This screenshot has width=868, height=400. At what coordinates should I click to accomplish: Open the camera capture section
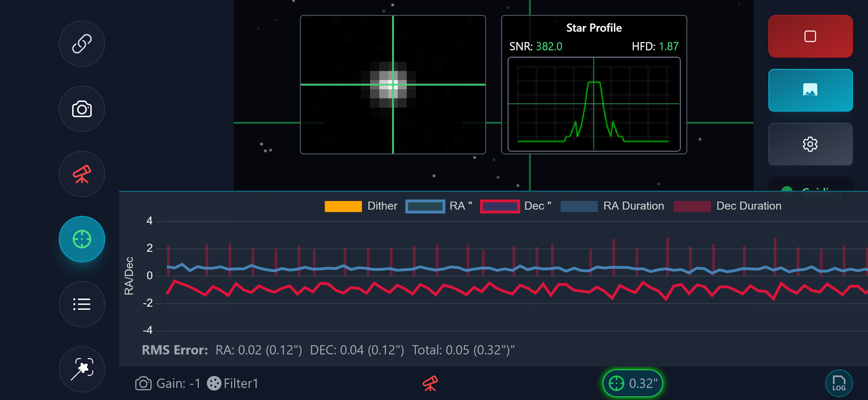[x=82, y=109]
